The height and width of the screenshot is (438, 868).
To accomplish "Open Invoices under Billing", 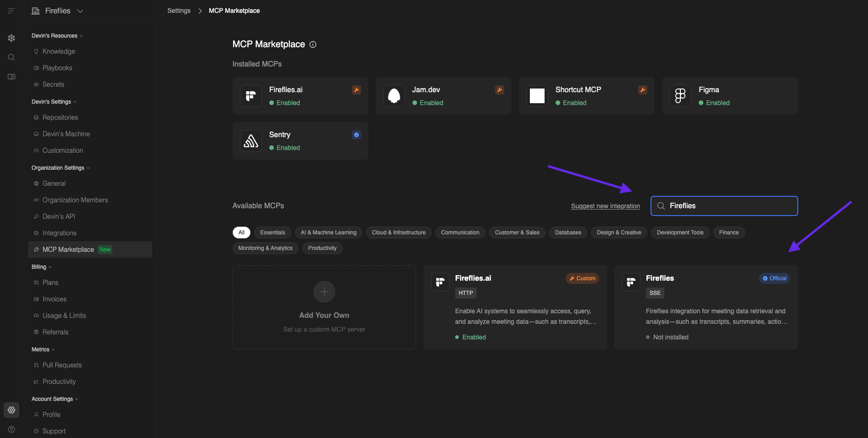I will (90, 299).
